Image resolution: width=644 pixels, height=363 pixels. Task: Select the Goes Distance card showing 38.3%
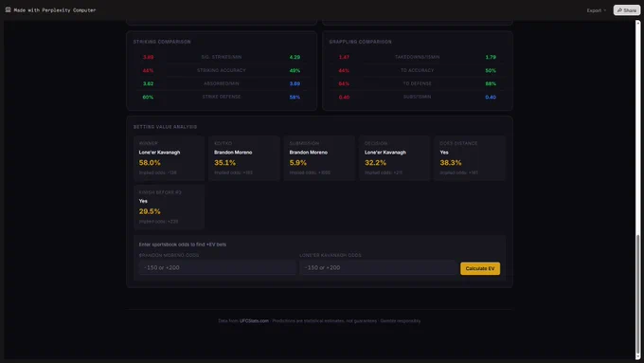tap(470, 158)
